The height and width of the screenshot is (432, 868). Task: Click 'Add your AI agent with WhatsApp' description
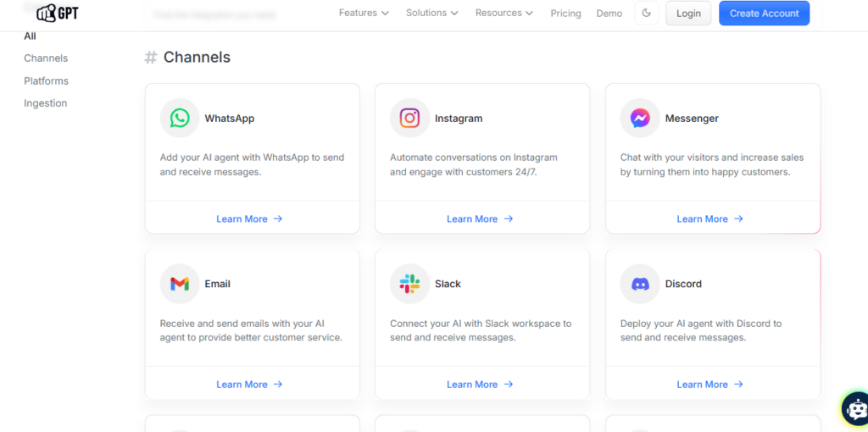point(252,165)
